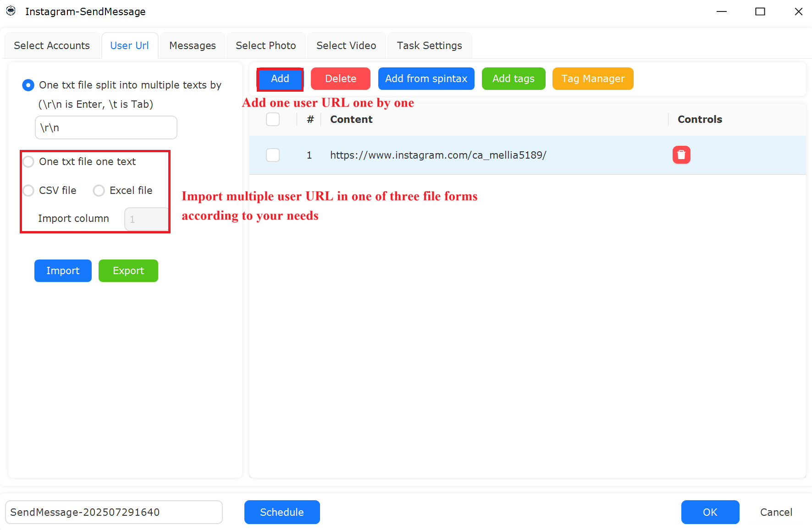Click the Controls column header
812x530 pixels.
point(700,120)
